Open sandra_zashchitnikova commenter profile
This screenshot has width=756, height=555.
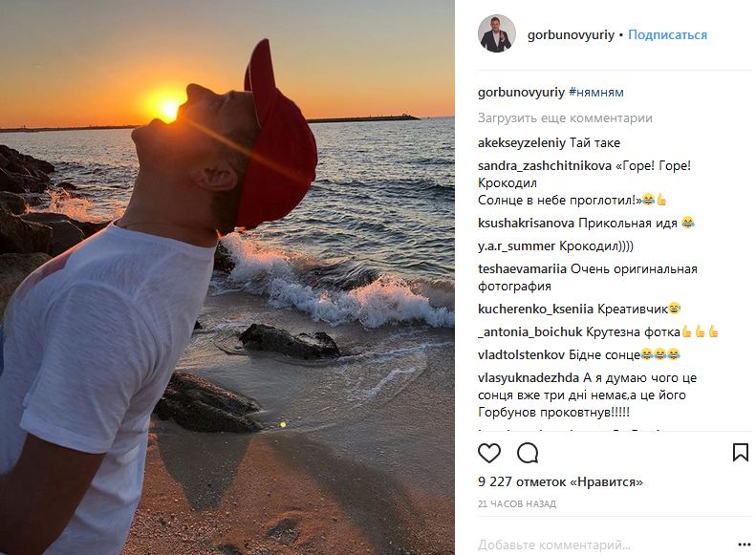(x=545, y=165)
